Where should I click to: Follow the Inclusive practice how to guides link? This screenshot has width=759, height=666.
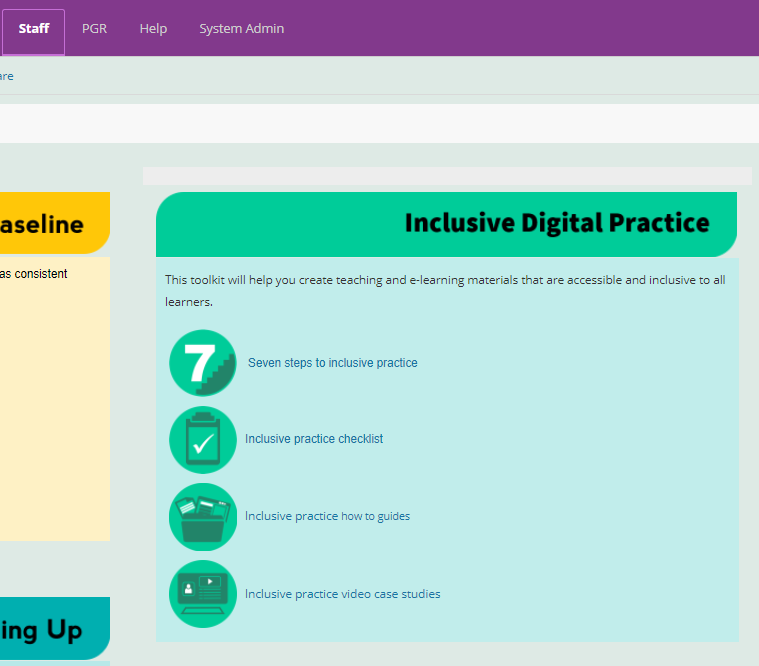[327, 516]
